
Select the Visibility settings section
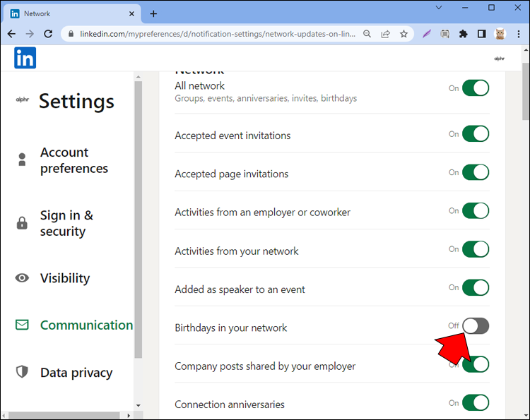[x=64, y=278]
